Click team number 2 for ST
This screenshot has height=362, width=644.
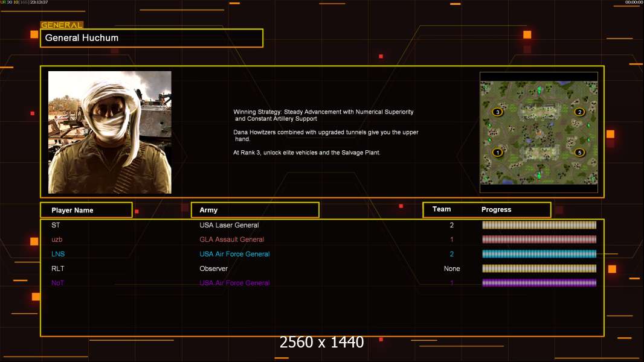click(x=452, y=225)
